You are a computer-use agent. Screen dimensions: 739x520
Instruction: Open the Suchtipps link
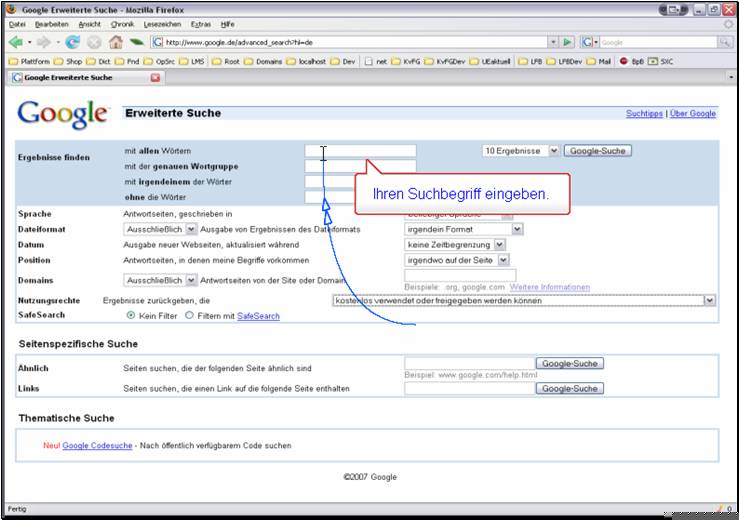tap(644, 114)
